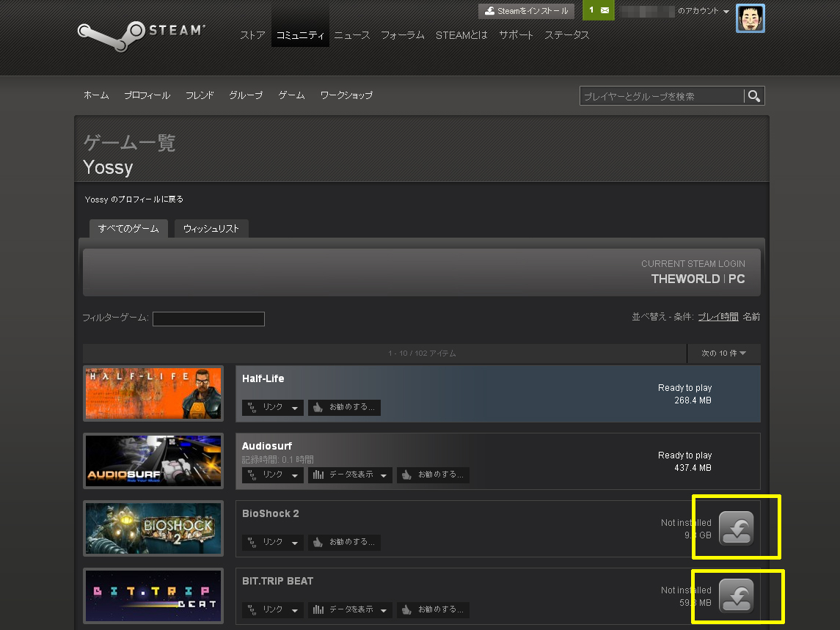
Task: Click the Half-Life title text
Action: 263,378
